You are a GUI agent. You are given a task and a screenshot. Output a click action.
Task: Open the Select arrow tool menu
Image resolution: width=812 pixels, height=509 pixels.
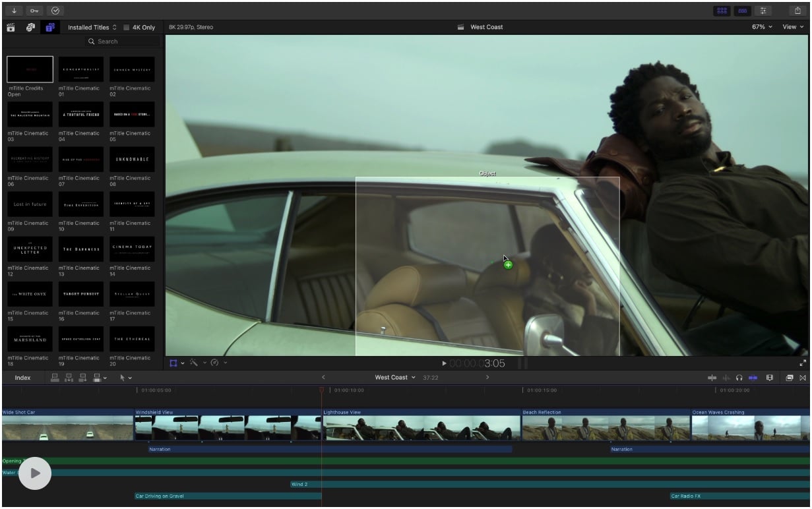[125, 378]
